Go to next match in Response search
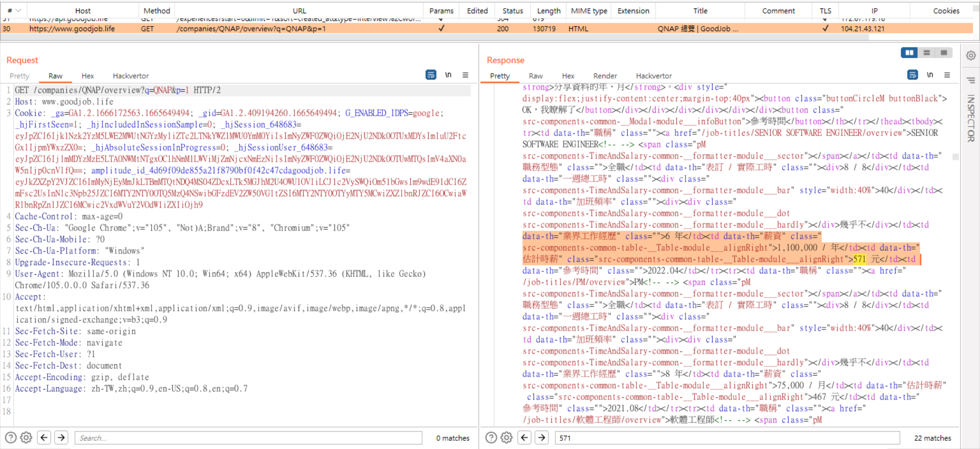The image size is (980, 449). [542, 438]
